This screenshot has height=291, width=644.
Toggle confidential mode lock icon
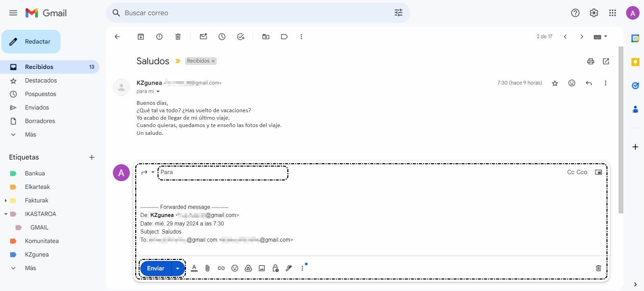pos(275,268)
